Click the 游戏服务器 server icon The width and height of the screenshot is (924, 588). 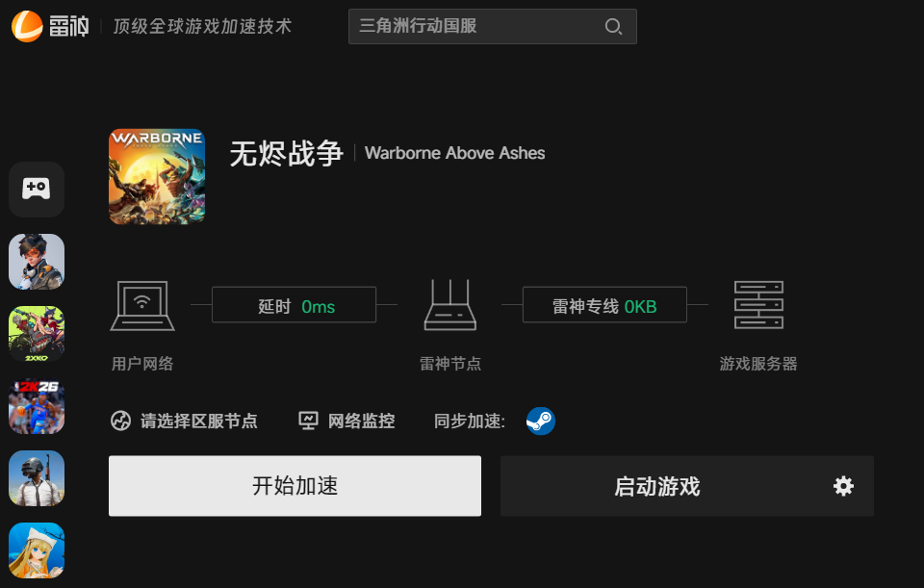[x=758, y=305]
